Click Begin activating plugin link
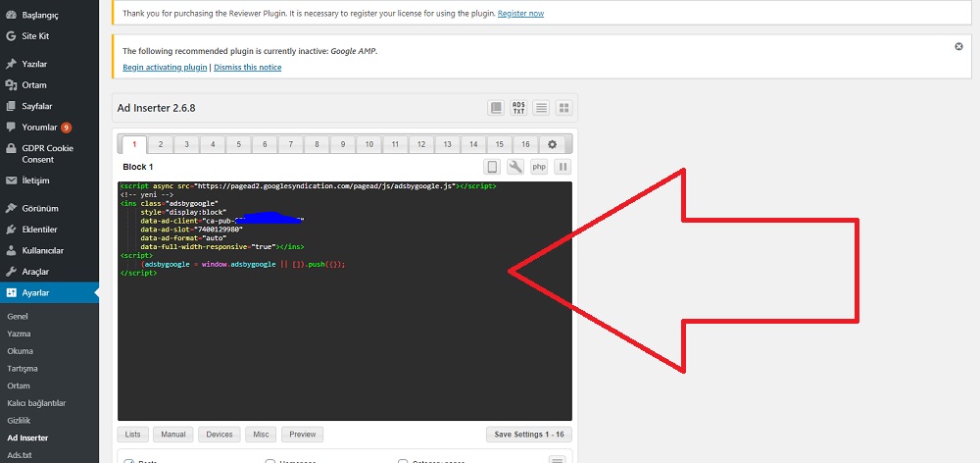Image resolution: width=980 pixels, height=463 pixels. pos(165,68)
